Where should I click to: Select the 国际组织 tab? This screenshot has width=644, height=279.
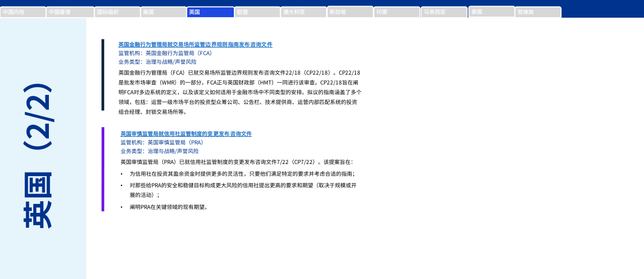tap(117, 12)
